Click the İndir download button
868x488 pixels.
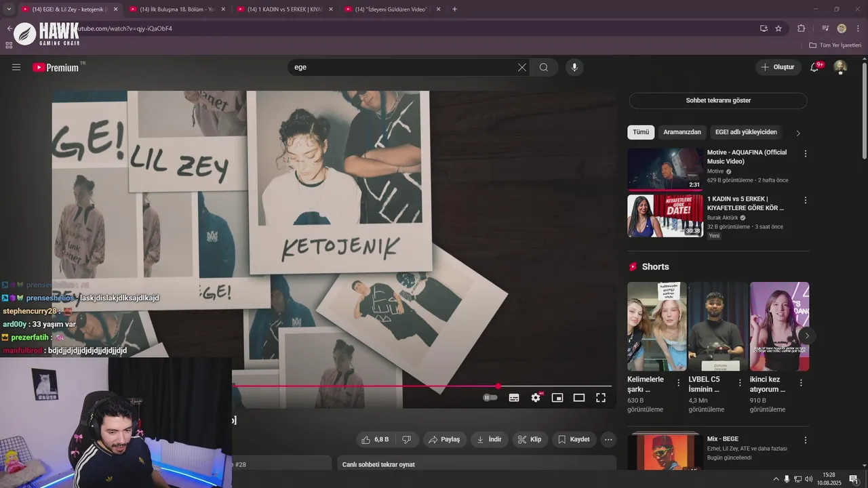tap(490, 439)
